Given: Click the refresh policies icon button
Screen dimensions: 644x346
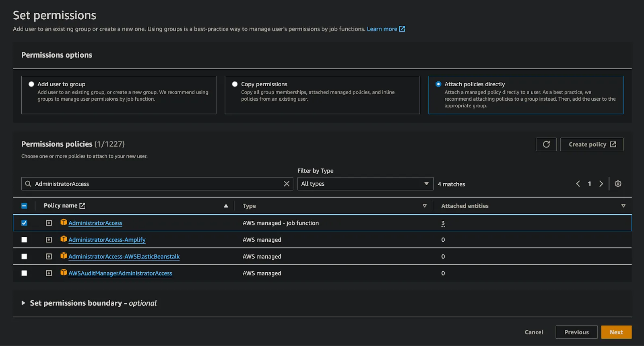Looking at the screenshot, I should pos(546,144).
